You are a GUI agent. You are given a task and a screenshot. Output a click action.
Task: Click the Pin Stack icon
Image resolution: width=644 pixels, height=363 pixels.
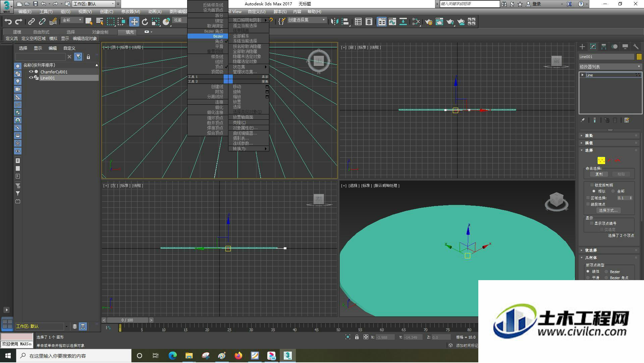(583, 120)
